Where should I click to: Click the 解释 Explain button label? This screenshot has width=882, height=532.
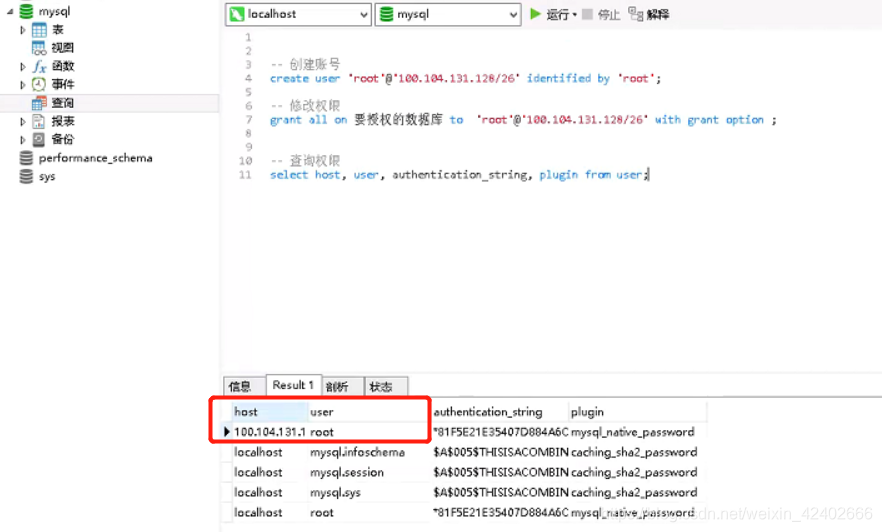click(x=658, y=14)
